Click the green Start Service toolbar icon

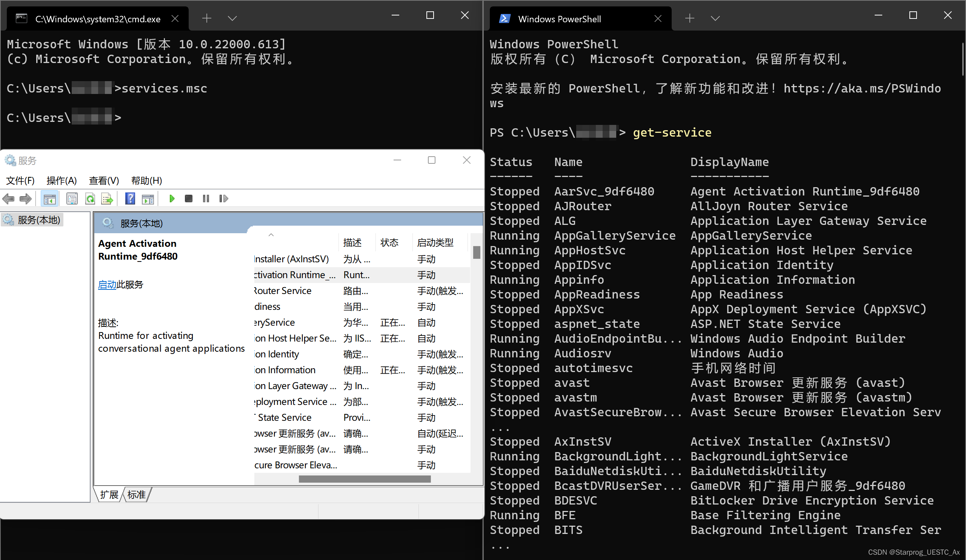pyautogui.click(x=172, y=198)
